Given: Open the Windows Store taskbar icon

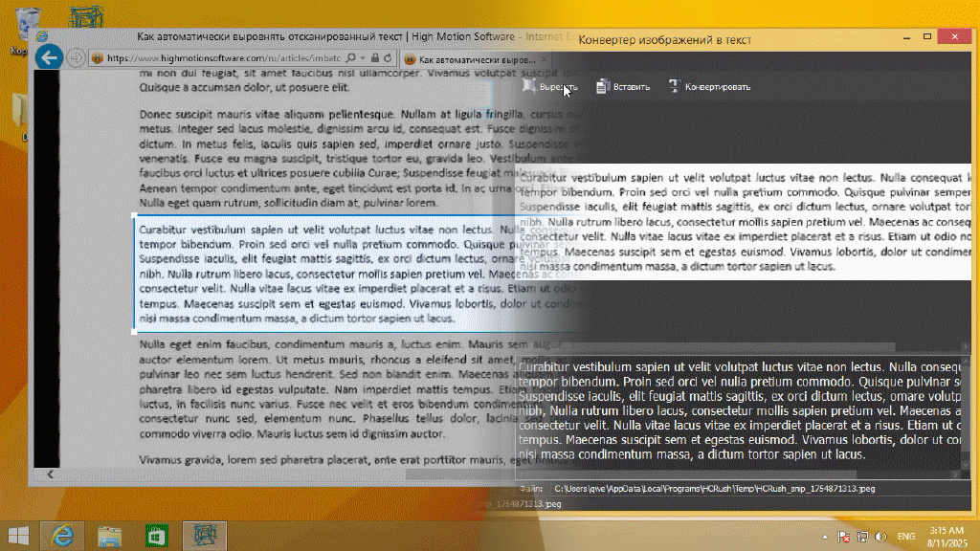Looking at the screenshot, I should pos(156,536).
